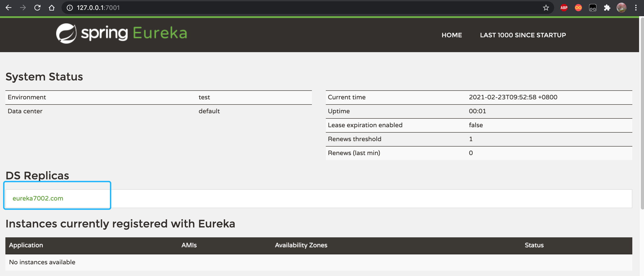Select 'Instances currently registered with Eureka' heading

click(120, 224)
